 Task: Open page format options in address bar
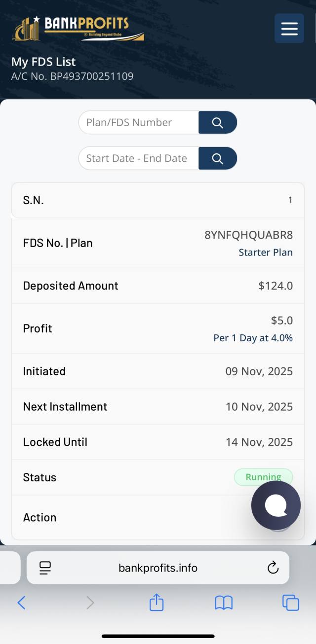coord(45,568)
